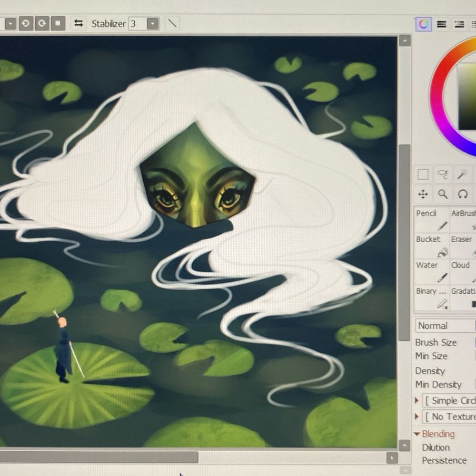Viewport: 476px width, 476px height.
Task: Choose the Pencil brush
Action: (x=431, y=219)
